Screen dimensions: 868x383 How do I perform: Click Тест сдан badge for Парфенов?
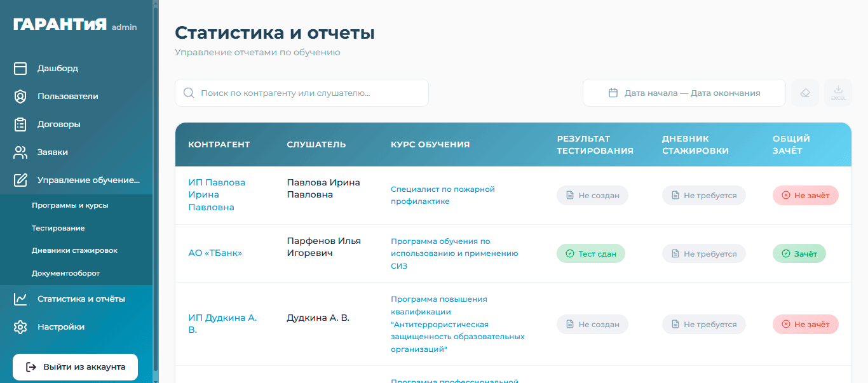coord(591,253)
